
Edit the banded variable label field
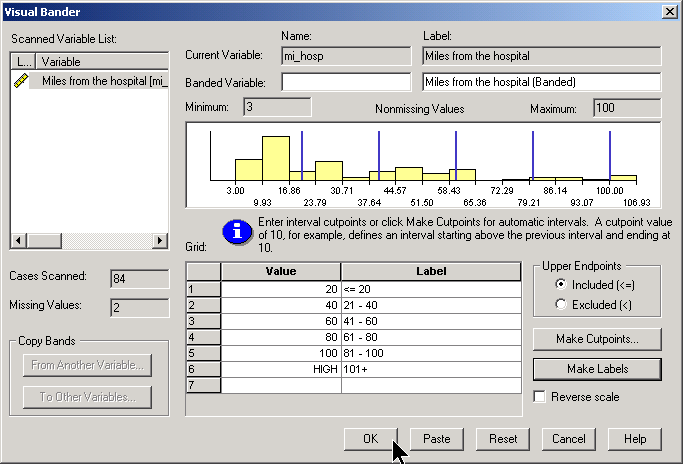pyautogui.click(x=541, y=82)
